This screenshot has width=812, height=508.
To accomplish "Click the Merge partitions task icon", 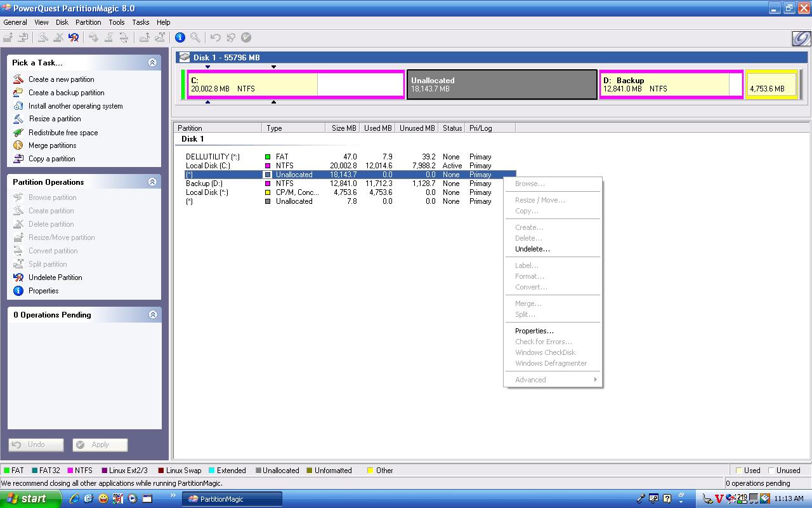I will tap(18, 145).
